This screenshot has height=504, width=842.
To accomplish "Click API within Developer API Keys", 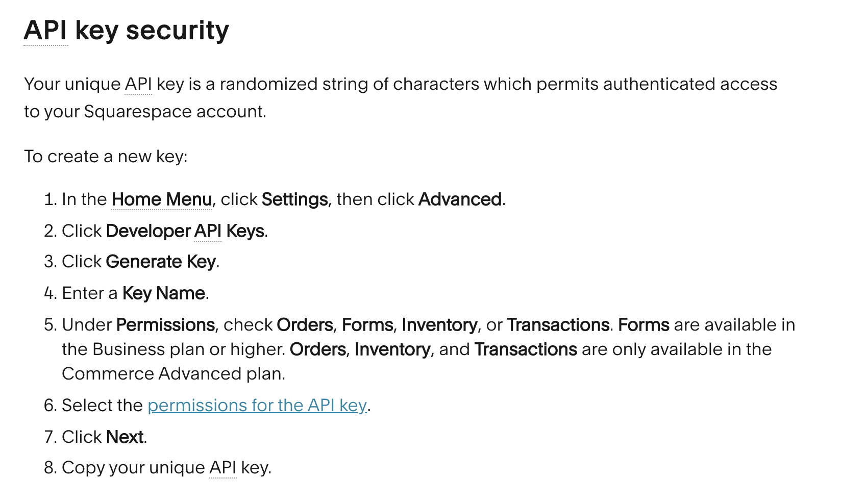I will tap(208, 231).
